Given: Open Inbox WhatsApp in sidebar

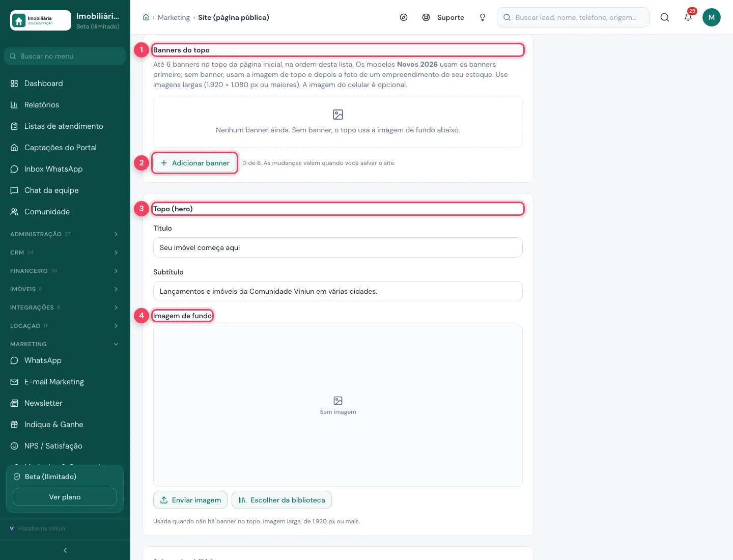Looking at the screenshot, I should [x=65, y=169].
